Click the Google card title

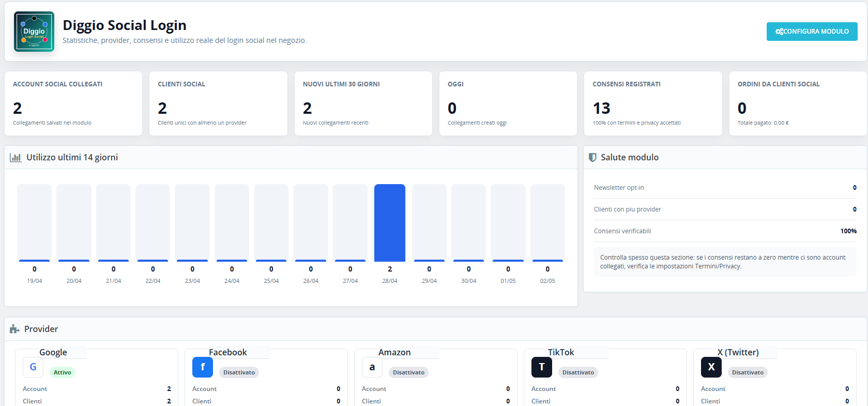click(x=53, y=352)
